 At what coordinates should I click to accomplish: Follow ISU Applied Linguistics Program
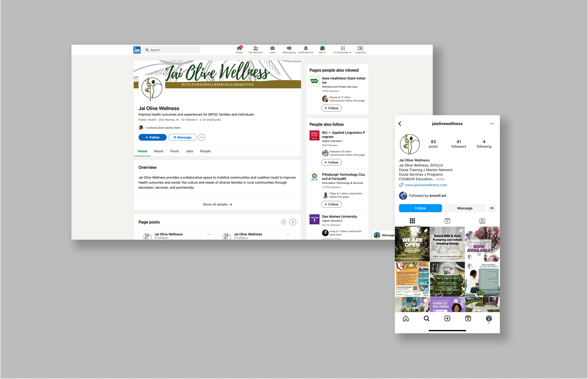331,162
